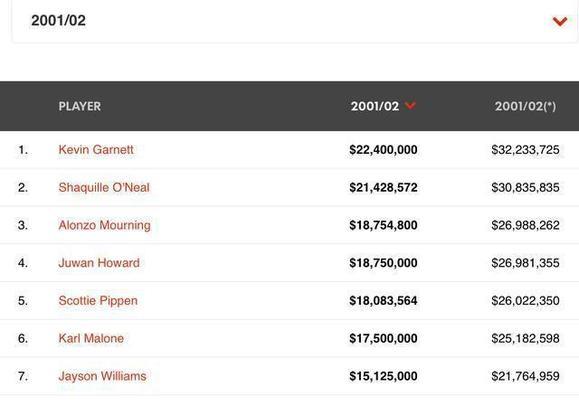579x400 pixels.
Task: Click Karl Malone's $17,500,000 salary cell
Action: pos(383,338)
